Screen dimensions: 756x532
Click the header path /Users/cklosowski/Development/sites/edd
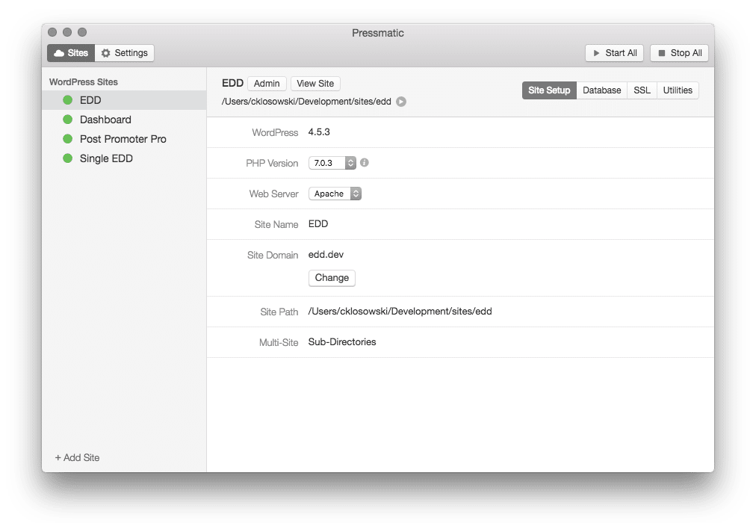[306, 102]
